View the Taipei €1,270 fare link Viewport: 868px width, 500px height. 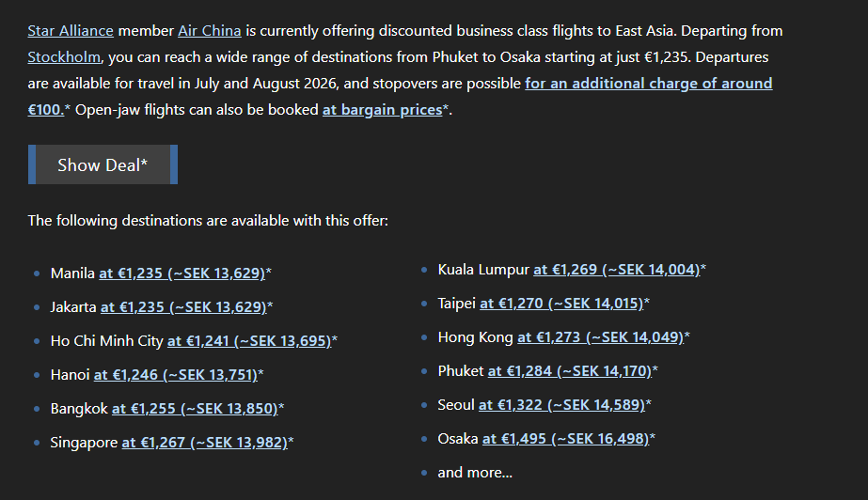[561, 303]
